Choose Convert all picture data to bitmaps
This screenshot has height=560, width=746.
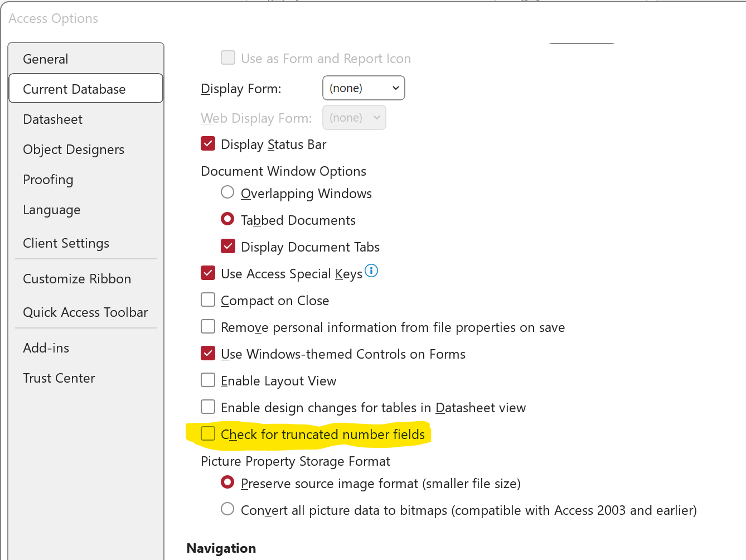227,509
